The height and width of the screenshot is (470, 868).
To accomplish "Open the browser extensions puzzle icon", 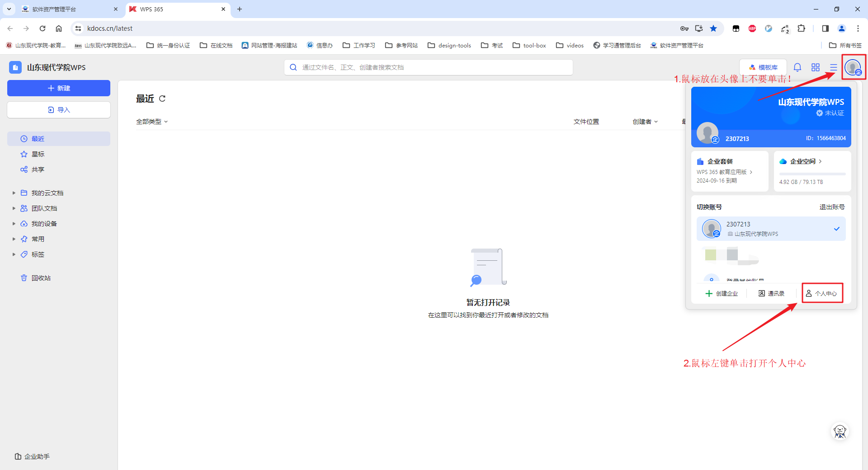I will (x=801, y=28).
